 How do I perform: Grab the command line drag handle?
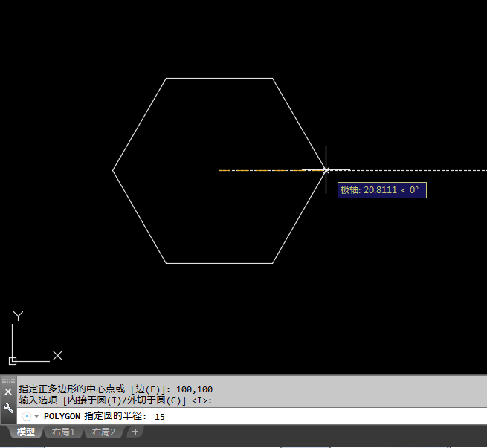click(x=8, y=380)
